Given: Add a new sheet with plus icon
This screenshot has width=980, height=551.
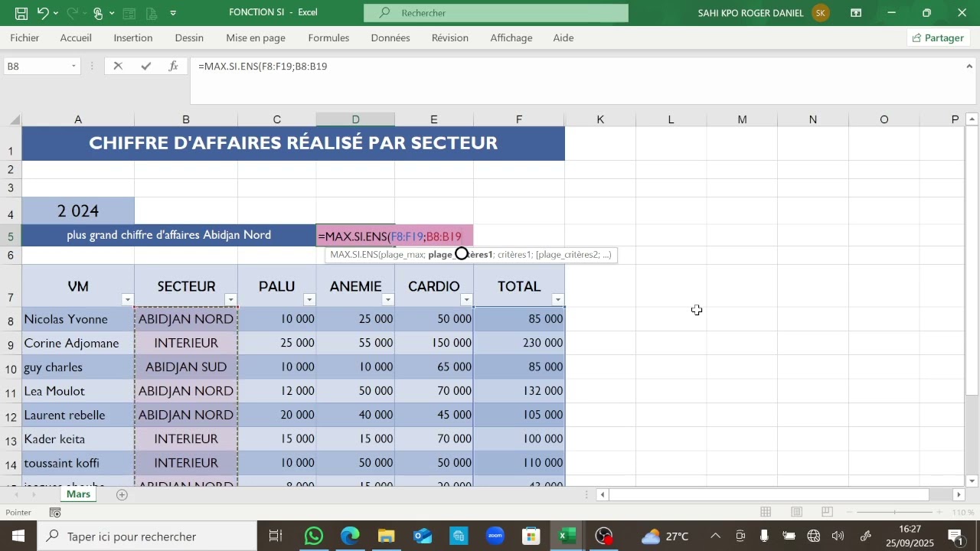Looking at the screenshot, I should pyautogui.click(x=122, y=495).
